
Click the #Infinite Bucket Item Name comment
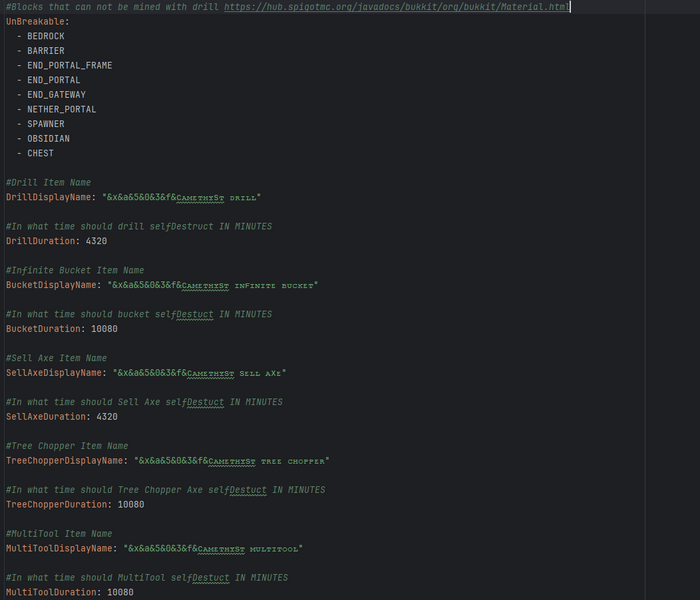[75, 271]
